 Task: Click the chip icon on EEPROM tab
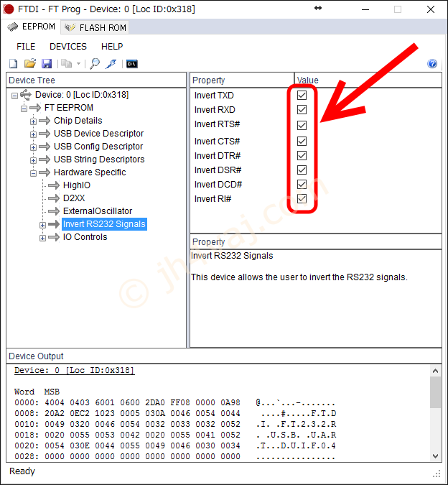tap(13, 27)
